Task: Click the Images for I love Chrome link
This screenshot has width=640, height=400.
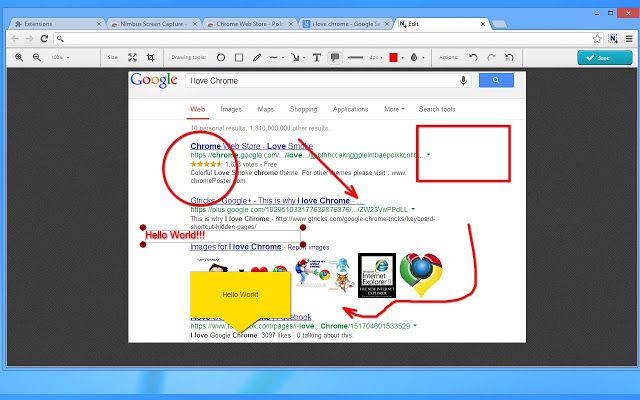Action: point(236,247)
